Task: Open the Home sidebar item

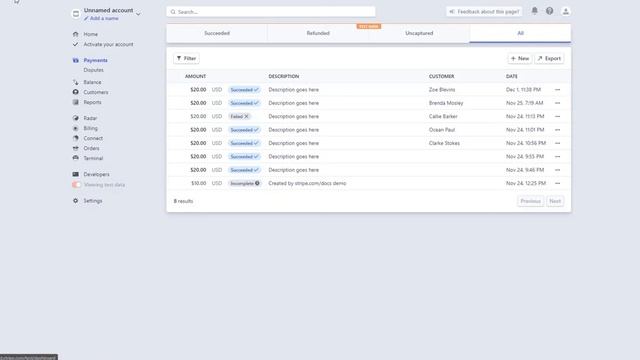Action: coord(90,34)
